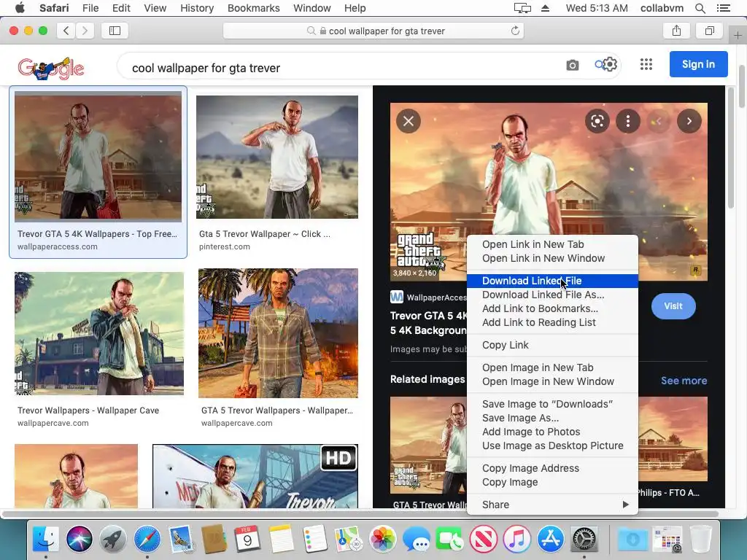Select Open Image in New Window
The image size is (747, 560).
pyautogui.click(x=552, y=381)
